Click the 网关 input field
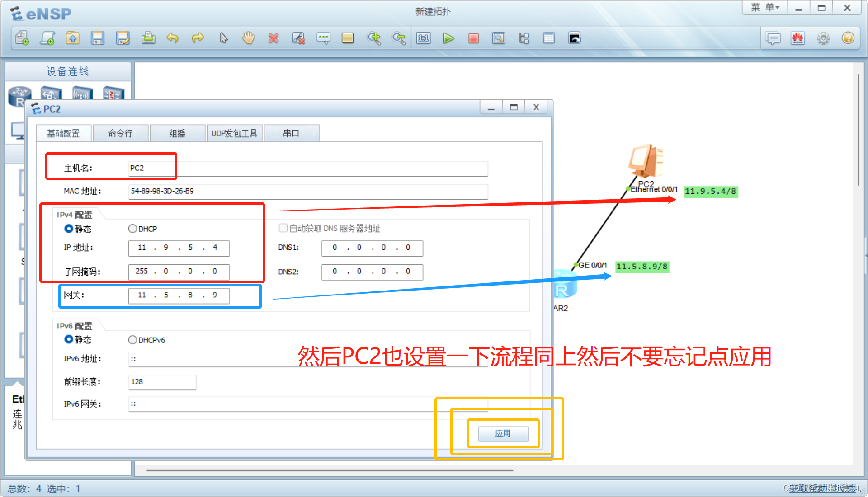Viewport: 868px width, 497px height. [179, 295]
